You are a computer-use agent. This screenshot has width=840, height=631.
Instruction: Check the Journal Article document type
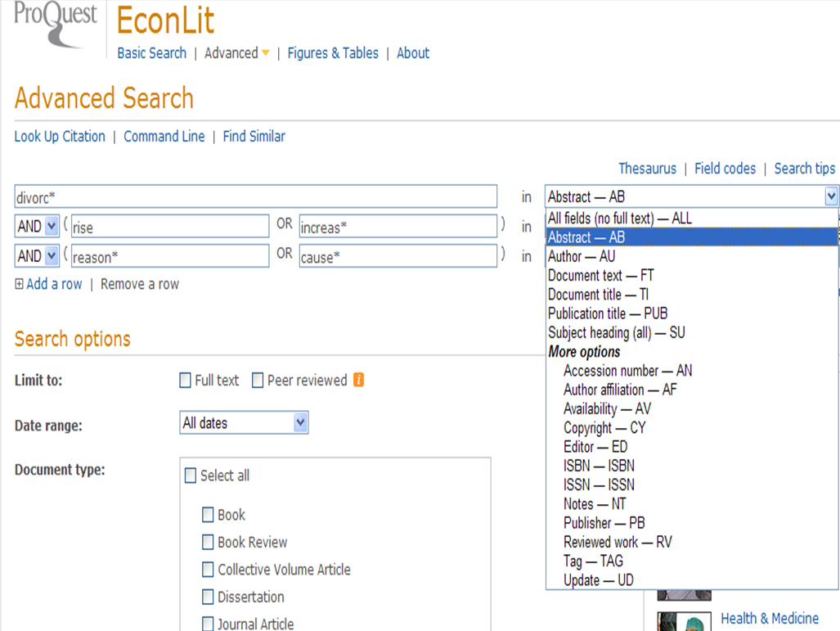(x=208, y=624)
